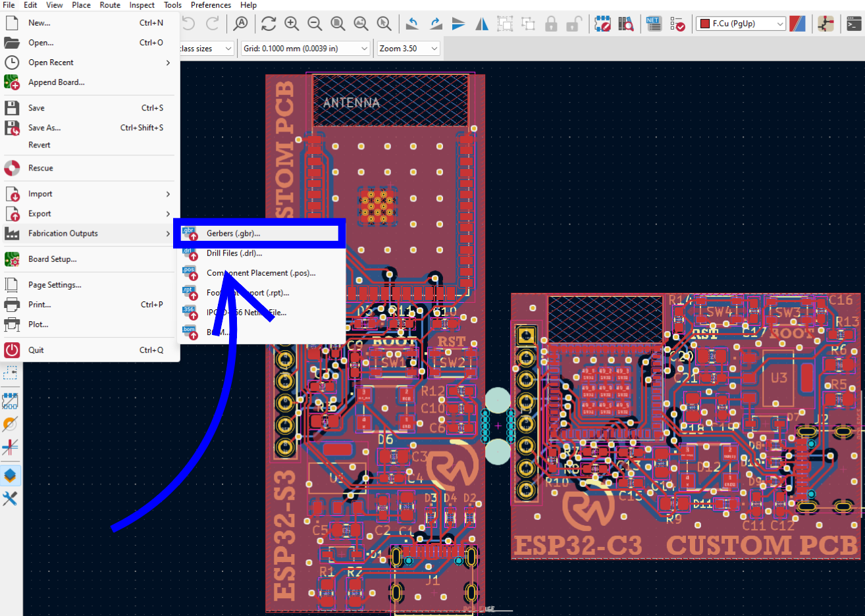
Task: Open the Appearance layers manager
Action: point(11,475)
